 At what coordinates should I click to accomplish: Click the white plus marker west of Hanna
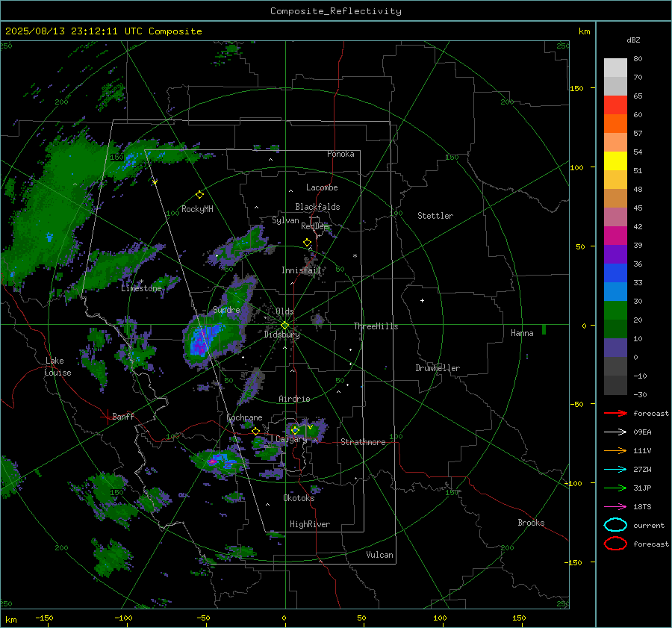[x=422, y=300]
